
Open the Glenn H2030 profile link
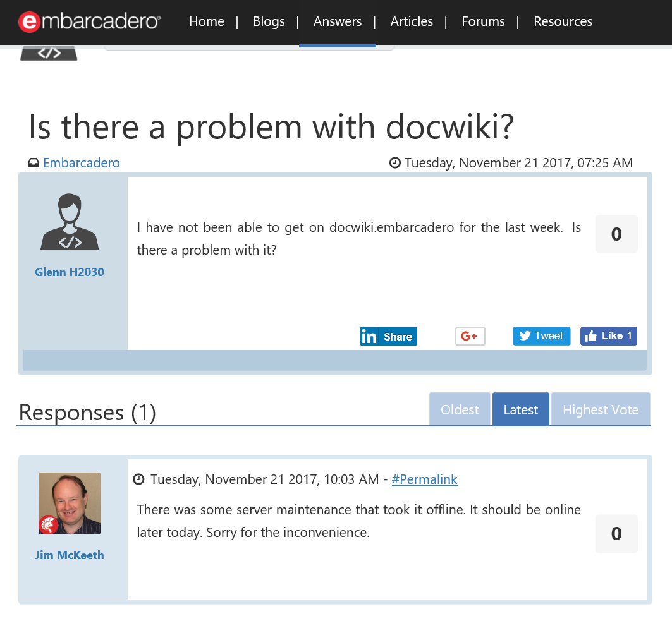click(70, 272)
